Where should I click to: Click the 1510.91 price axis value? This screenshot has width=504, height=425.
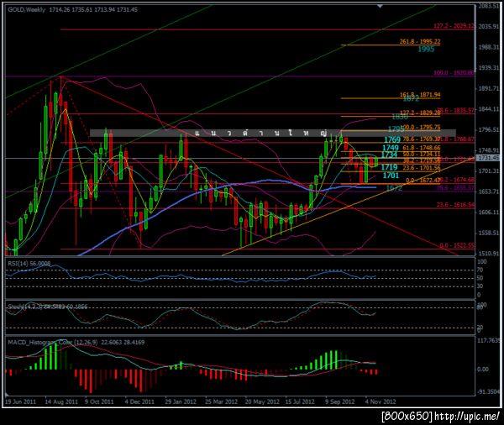[488, 254]
